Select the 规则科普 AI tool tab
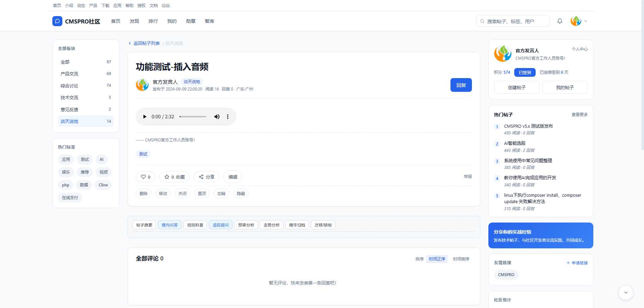This screenshot has height=308, width=644. [x=195, y=225]
